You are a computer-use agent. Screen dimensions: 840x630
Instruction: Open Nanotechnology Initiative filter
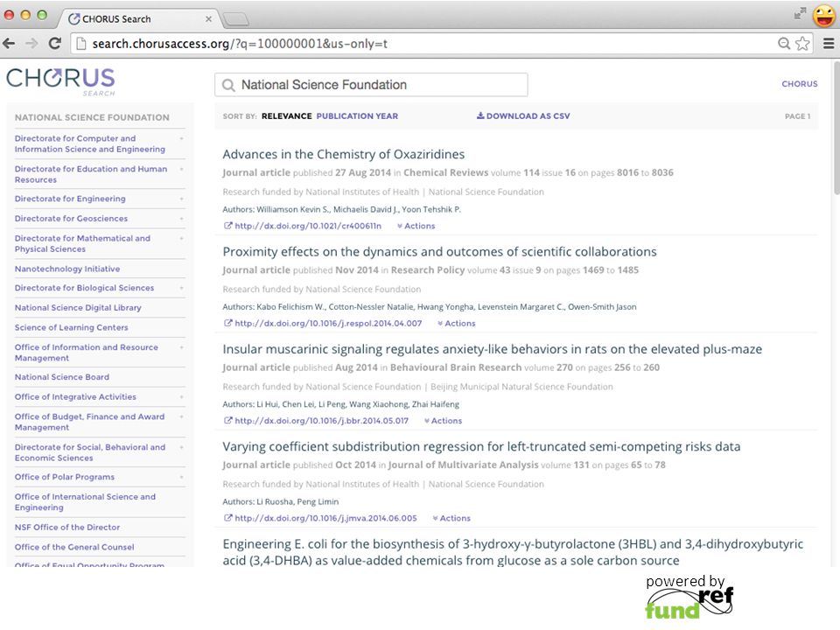click(67, 269)
